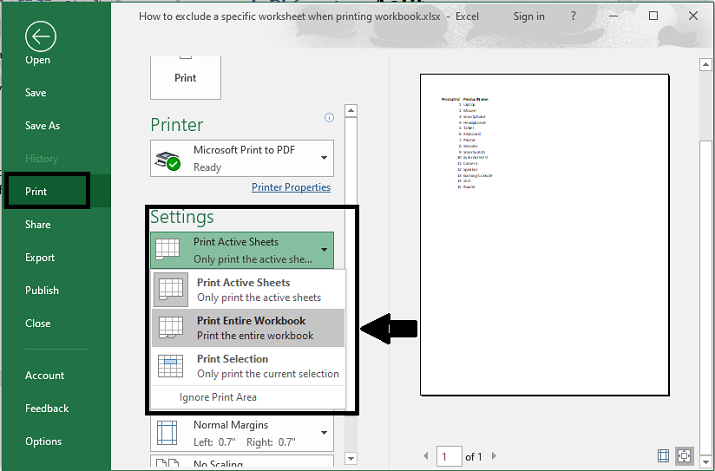
Task: Click the large Print button
Action: 185,78
